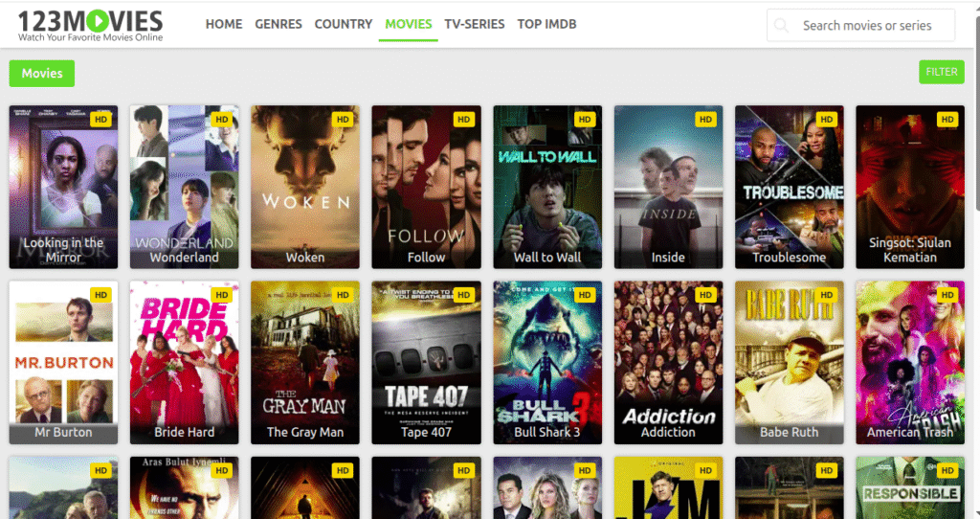Go to TV-SERIES section

(475, 24)
